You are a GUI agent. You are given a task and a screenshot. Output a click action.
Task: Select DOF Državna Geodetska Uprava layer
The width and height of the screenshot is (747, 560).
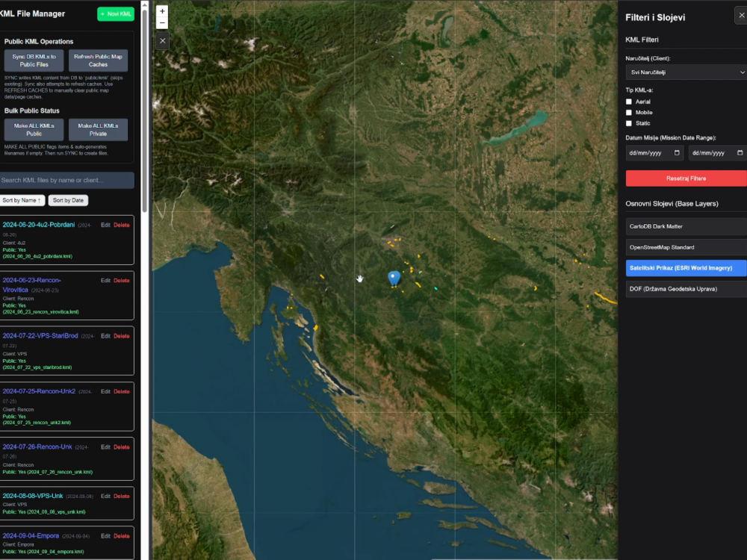click(686, 289)
